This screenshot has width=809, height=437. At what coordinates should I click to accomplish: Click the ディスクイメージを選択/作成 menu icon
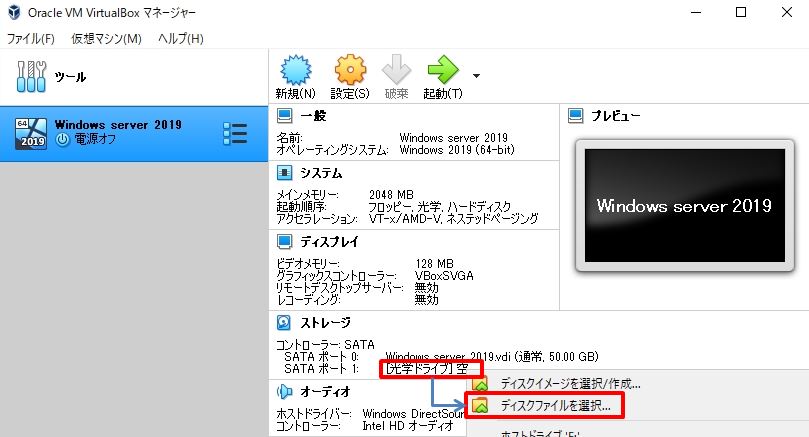[481, 384]
